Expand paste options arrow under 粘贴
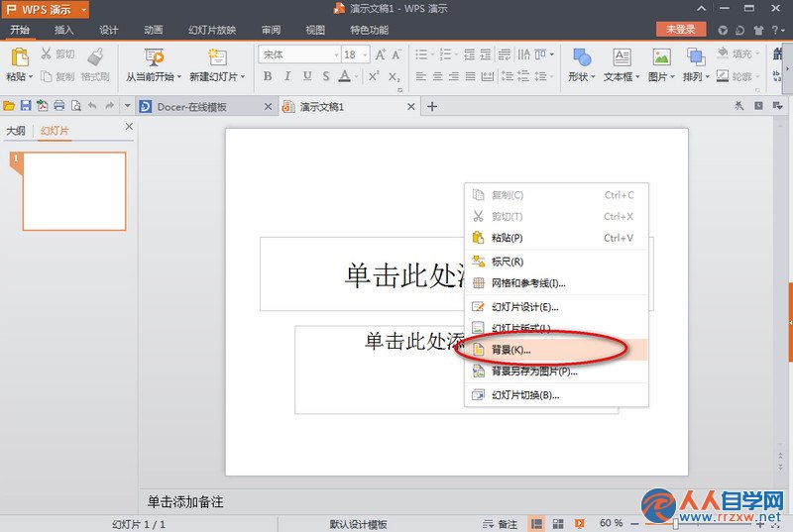The width and height of the screenshot is (793, 532). 31,77
